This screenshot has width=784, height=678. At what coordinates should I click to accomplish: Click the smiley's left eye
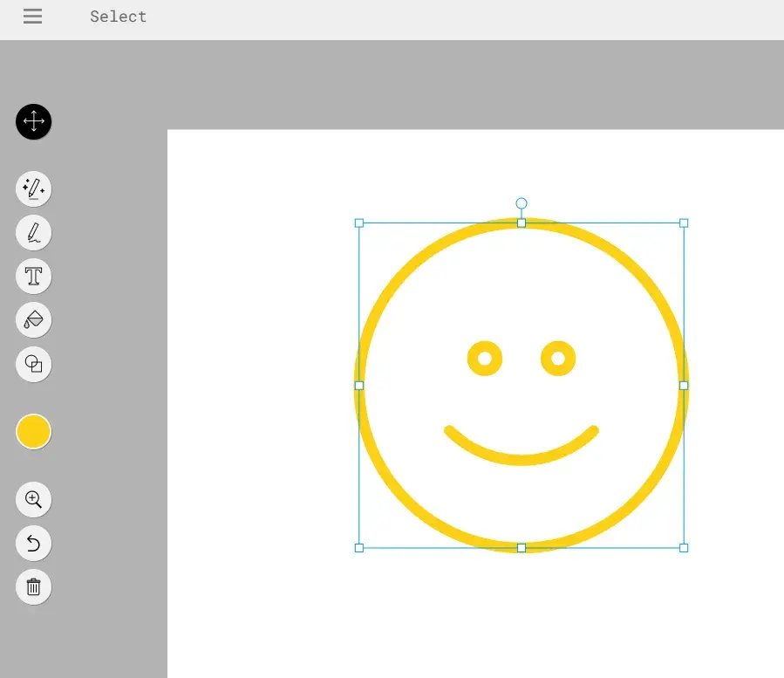click(485, 359)
